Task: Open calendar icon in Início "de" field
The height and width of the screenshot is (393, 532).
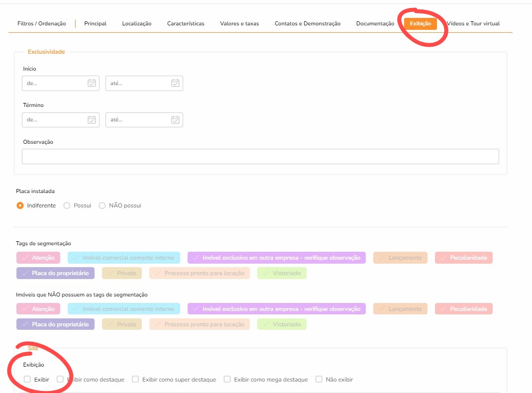Action: [92, 83]
